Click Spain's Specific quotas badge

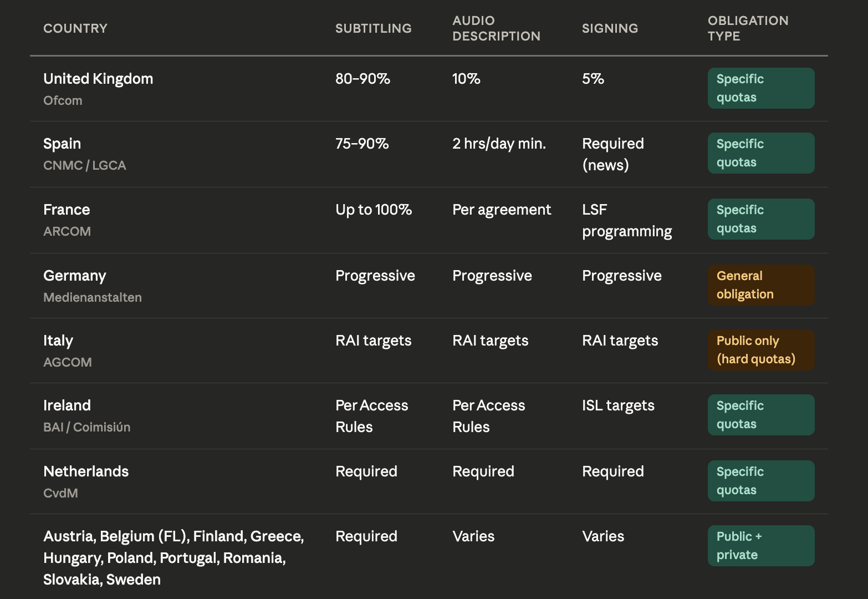760,153
